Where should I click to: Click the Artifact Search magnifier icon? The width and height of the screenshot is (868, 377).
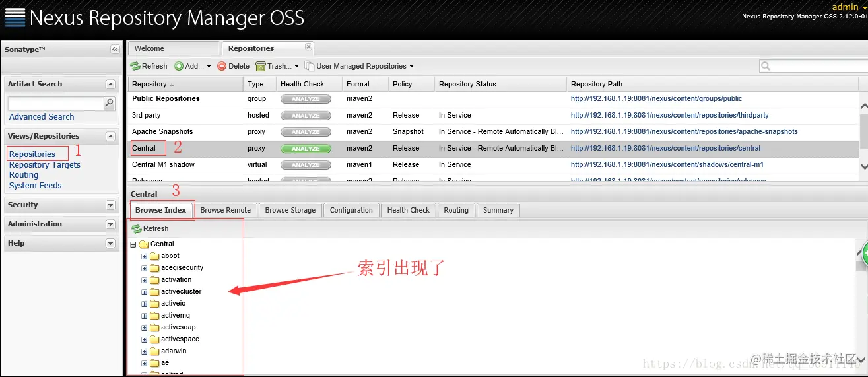click(110, 103)
